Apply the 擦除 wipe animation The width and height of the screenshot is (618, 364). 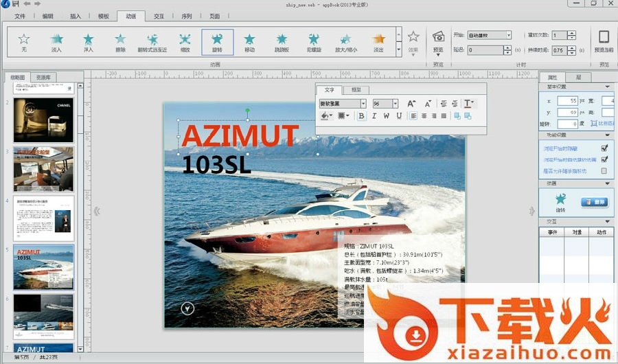coord(120,42)
